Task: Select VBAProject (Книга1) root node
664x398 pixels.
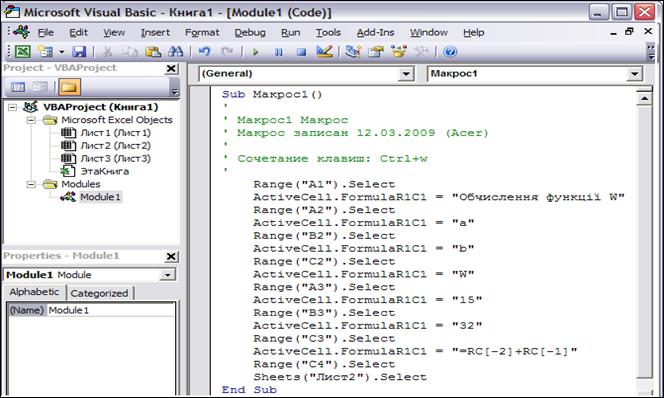Action: (x=100, y=107)
